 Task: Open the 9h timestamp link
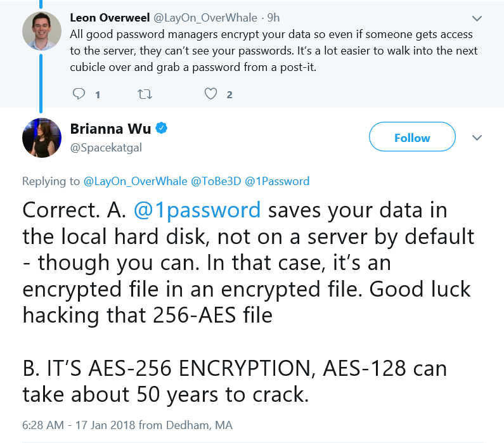[273, 18]
